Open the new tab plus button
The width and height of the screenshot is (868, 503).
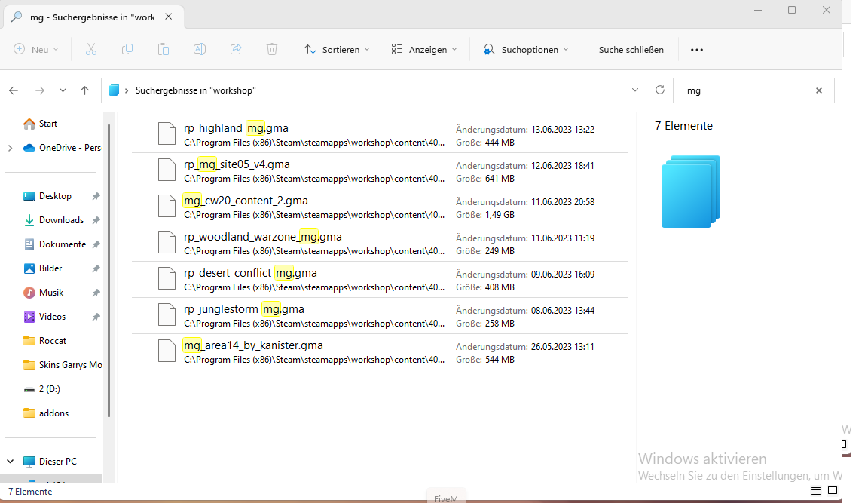point(203,17)
